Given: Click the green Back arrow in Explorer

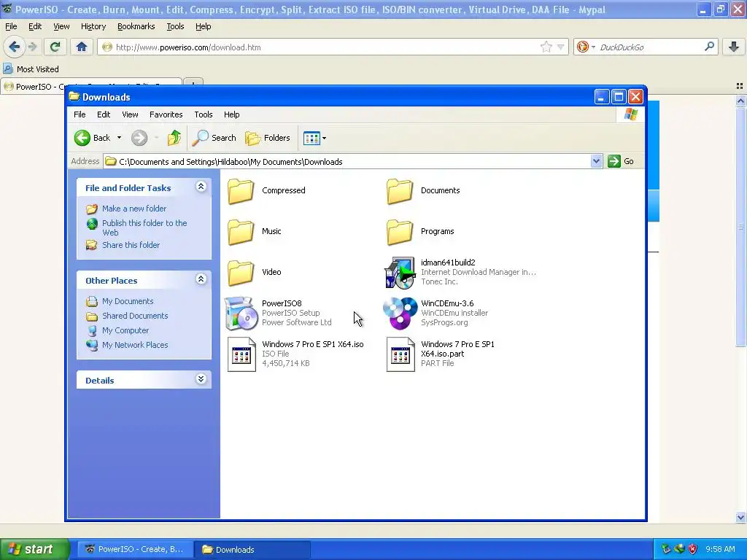Looking at the screenshot, I should coord(82,138).
